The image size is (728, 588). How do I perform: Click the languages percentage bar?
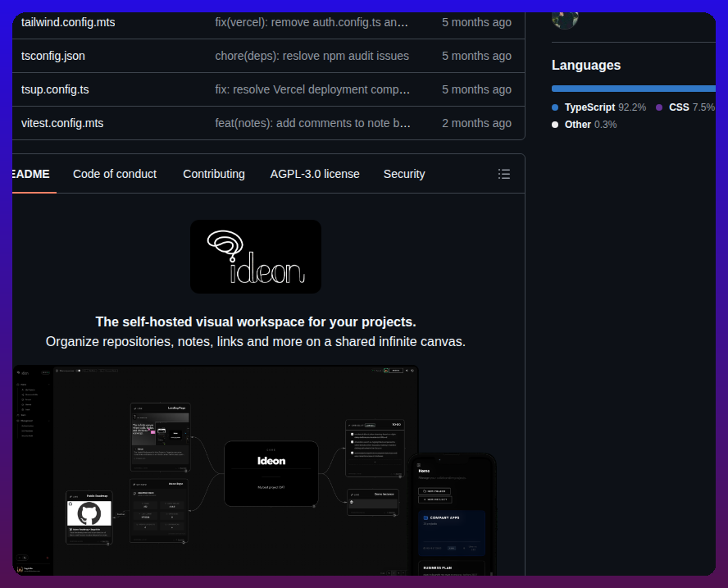pos(633,89)
